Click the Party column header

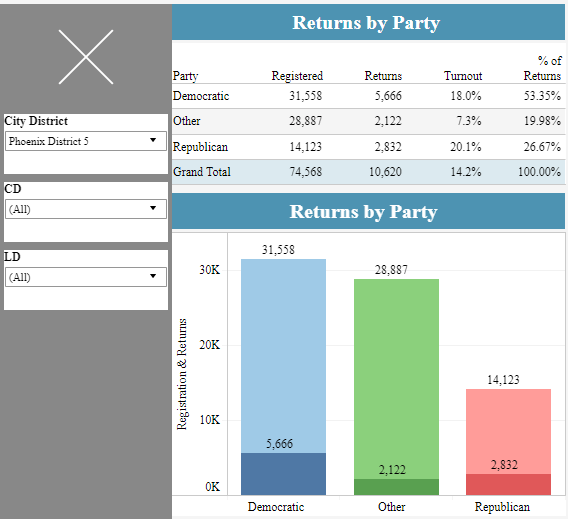[x=185, y=76]
